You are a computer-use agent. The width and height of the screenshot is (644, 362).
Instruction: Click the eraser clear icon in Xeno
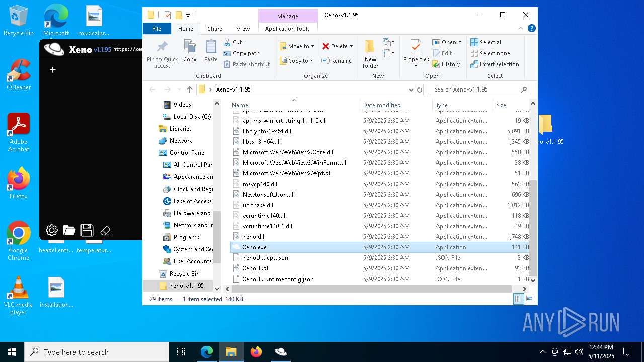point(105,231)
